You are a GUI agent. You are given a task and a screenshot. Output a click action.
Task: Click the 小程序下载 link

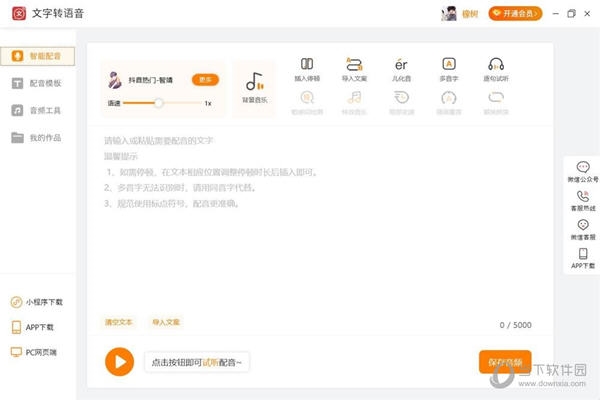(37, 302)
